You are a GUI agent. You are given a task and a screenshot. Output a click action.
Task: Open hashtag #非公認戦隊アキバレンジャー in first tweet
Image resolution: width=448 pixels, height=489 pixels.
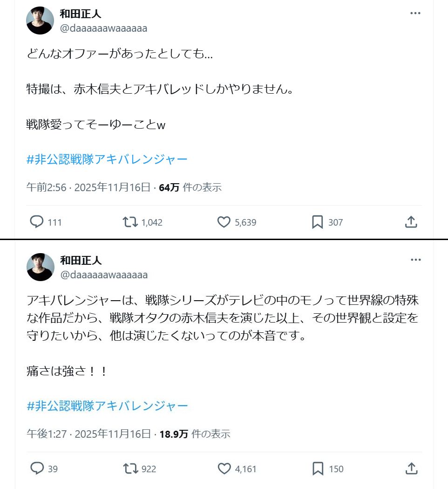coord(107,159)
